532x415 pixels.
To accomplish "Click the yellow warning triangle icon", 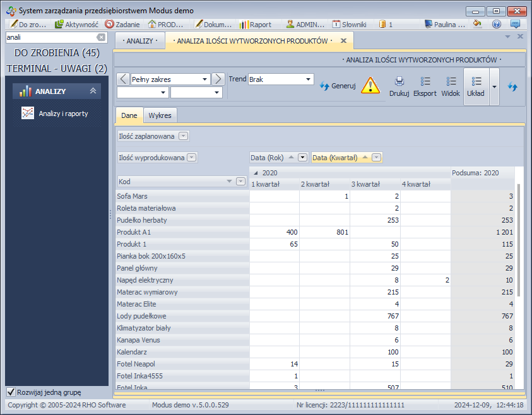I will click(x=370, y=86).
